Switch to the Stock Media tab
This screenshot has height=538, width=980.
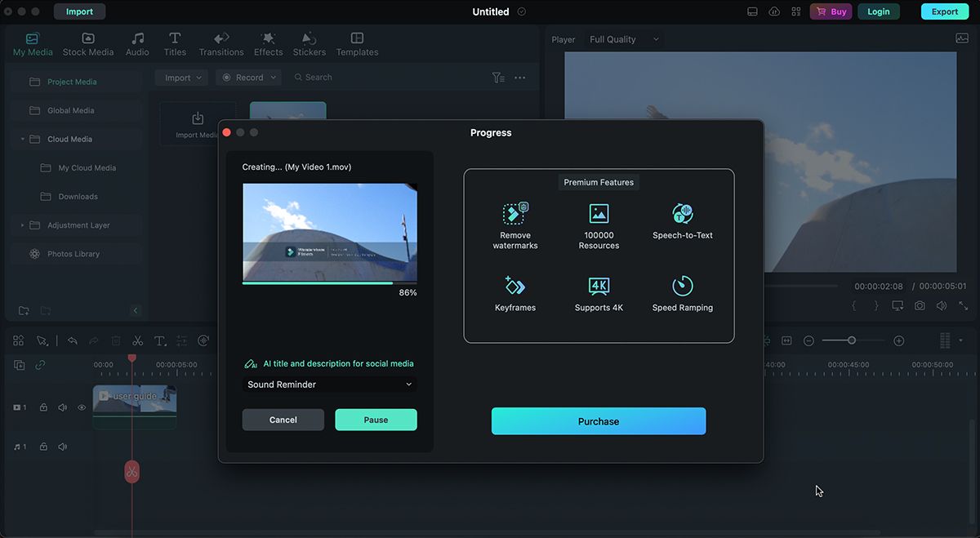[87, 44]
